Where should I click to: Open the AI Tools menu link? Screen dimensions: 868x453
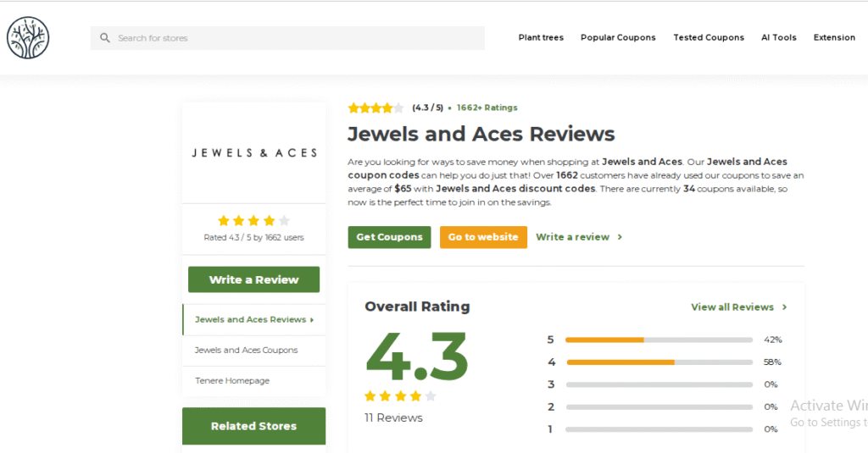(778, 38)
